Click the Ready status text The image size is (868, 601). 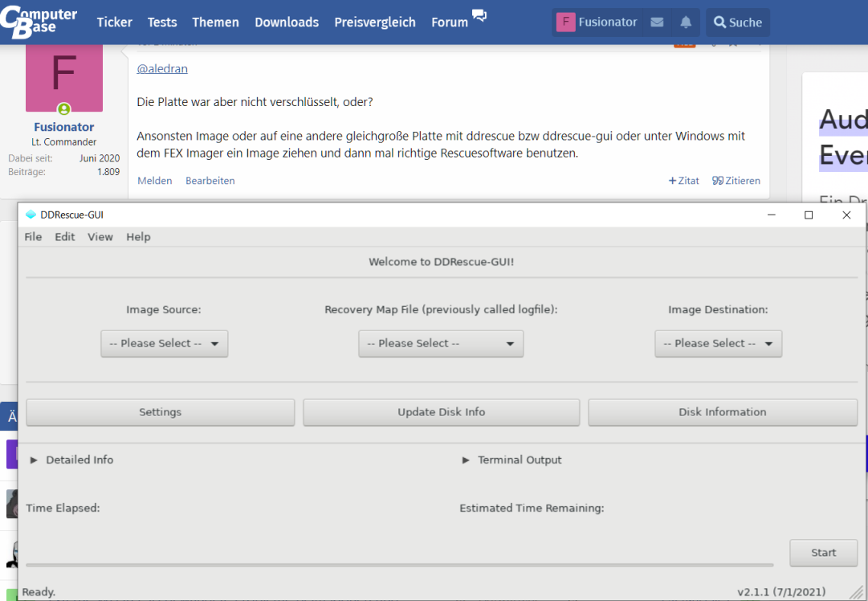[39, 592]
